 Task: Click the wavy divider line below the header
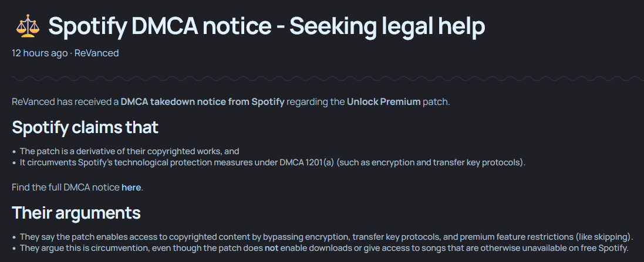tap(322, 78)
